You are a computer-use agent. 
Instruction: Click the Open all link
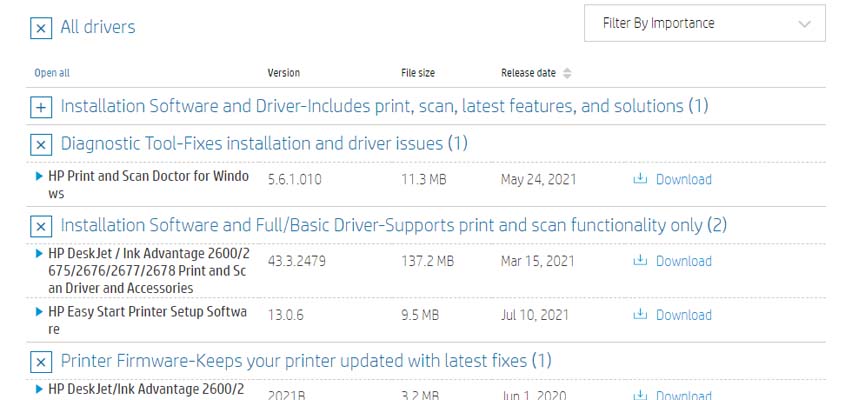(52, 73)
